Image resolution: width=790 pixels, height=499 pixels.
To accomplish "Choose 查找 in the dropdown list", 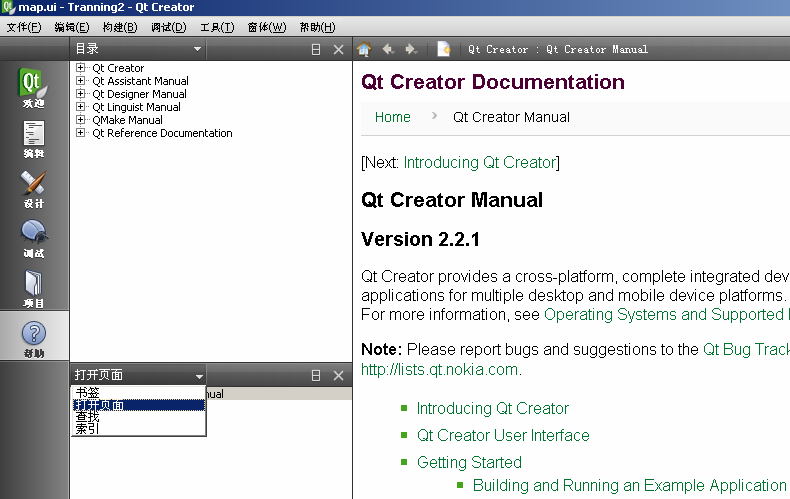I will [139, 417].
